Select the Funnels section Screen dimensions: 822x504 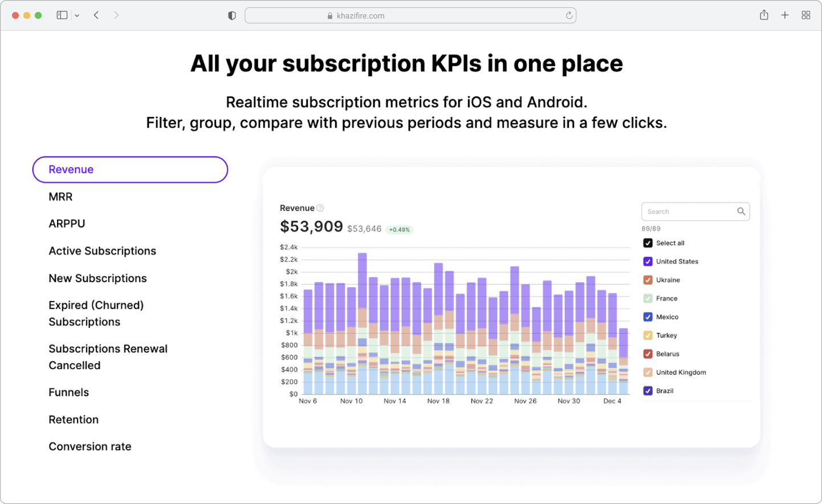pyautogui.click(x=68, y=392)
